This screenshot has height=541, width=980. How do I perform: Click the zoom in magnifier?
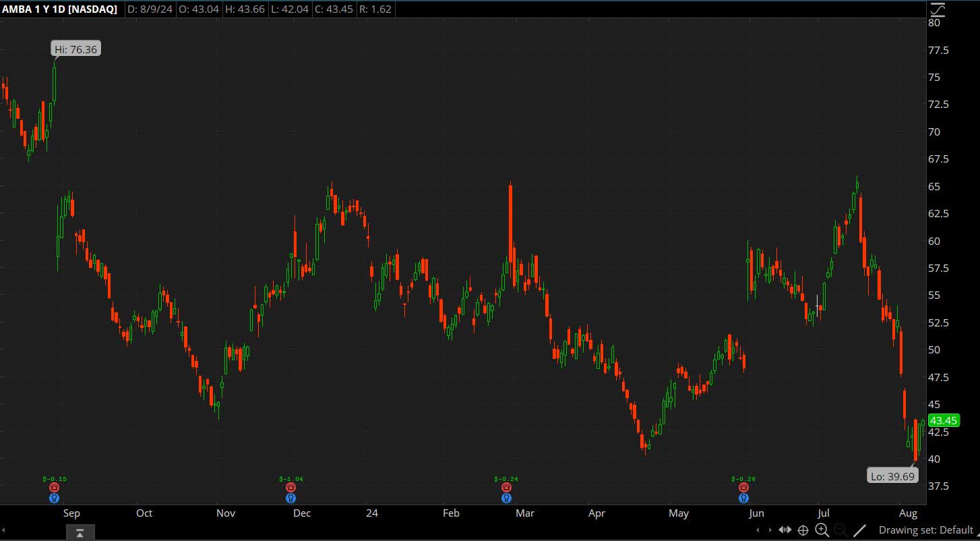pos(822,530)
